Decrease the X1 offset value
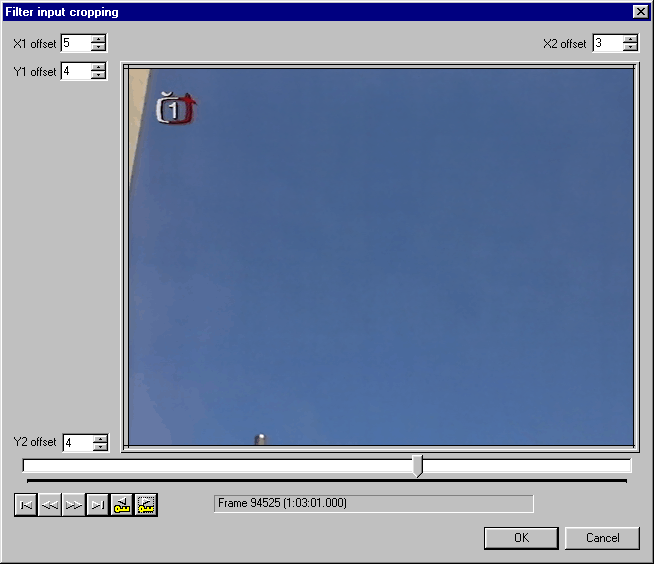 [98, 47]
